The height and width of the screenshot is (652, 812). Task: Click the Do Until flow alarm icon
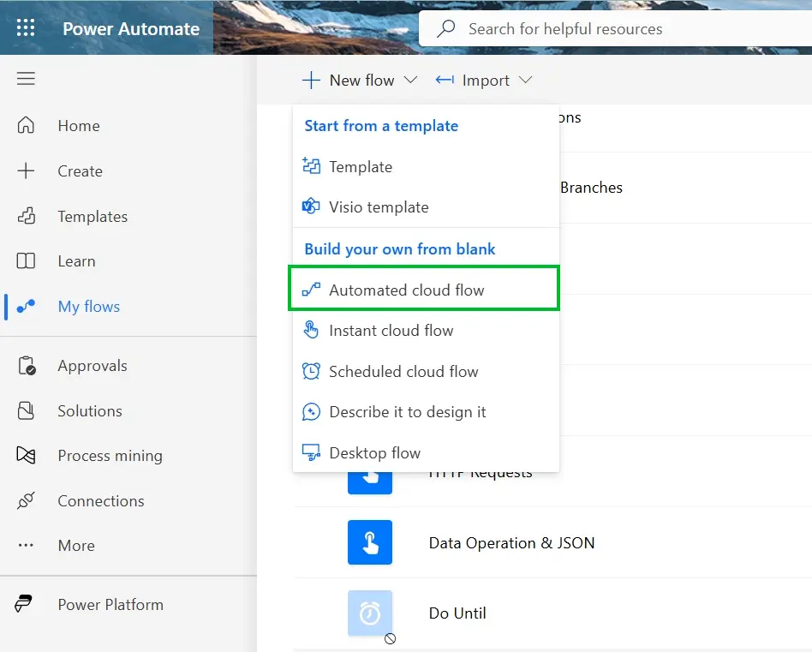tap(370, 613)
